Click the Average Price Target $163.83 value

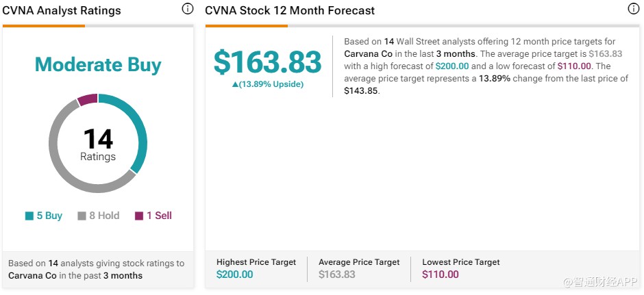click(337, 274)
